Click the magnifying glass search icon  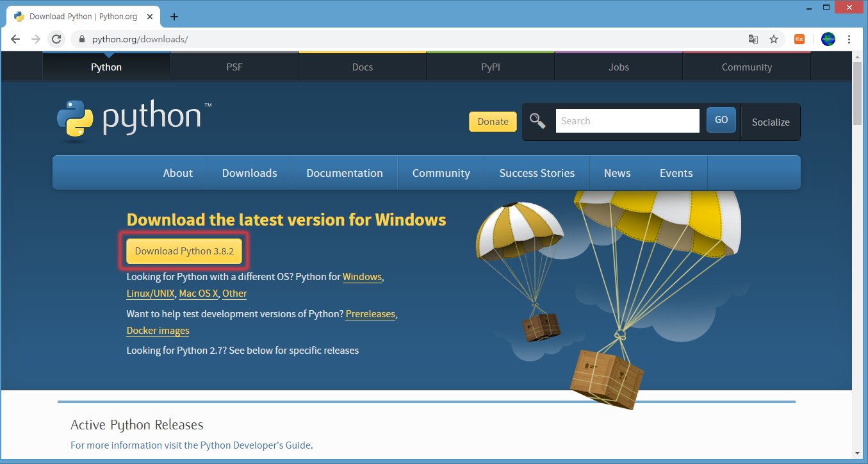pyautogui.click(x=537, y=120)
